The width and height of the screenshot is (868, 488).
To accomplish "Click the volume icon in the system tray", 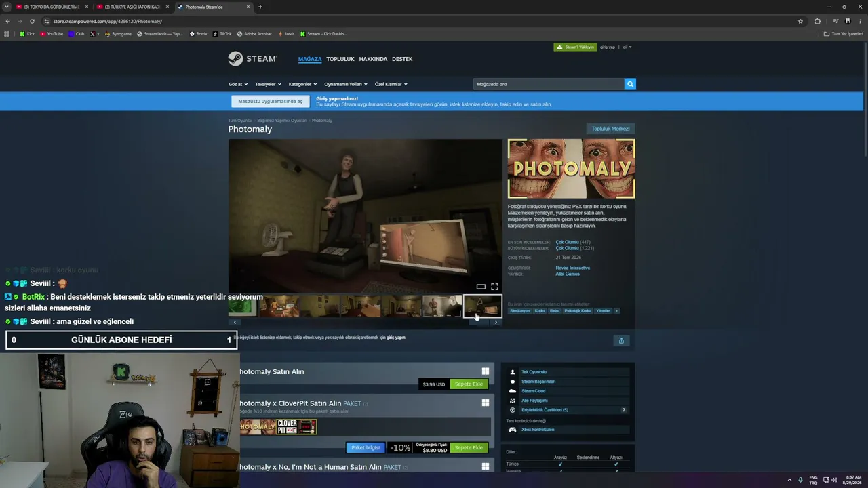I will point(834,480).
